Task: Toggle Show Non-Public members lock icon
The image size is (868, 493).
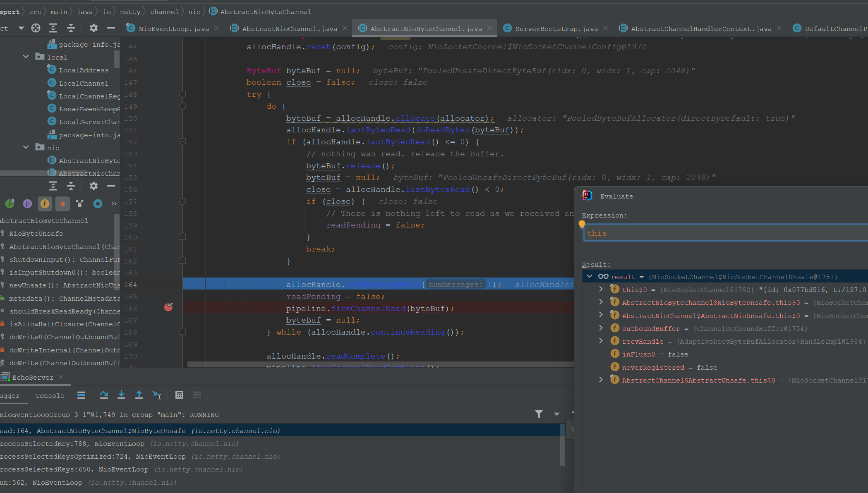Action: tap(62, 203)
